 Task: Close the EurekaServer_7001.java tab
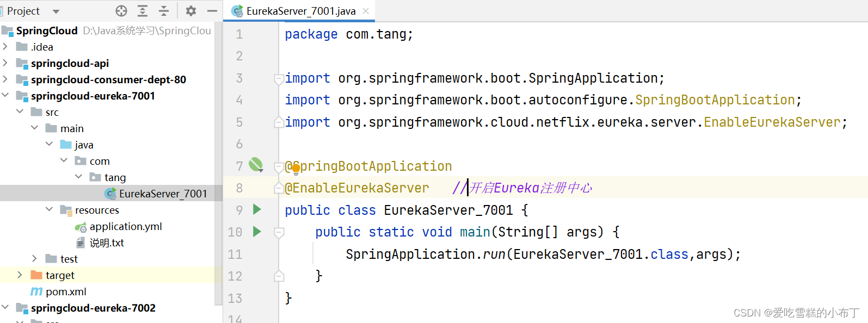[x=366, y=11]
